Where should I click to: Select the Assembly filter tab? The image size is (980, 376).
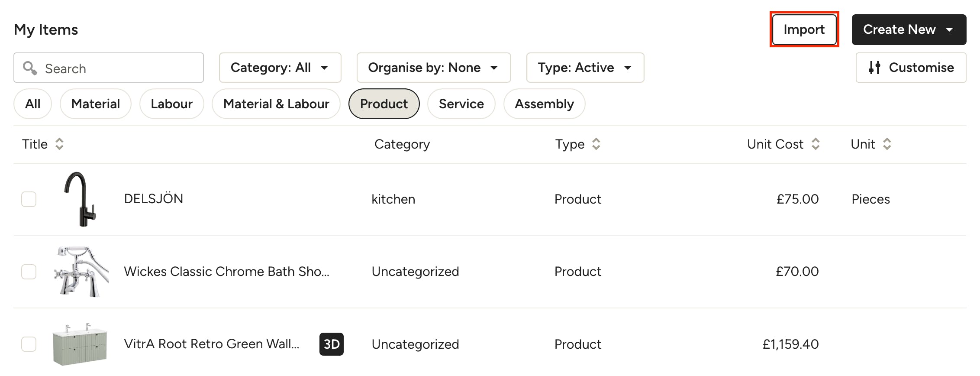545,104
